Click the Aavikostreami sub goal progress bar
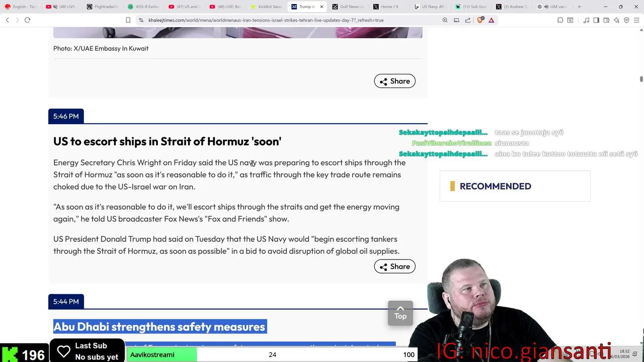Viewport: 644px width, 362px height. (x=272, y=354)
